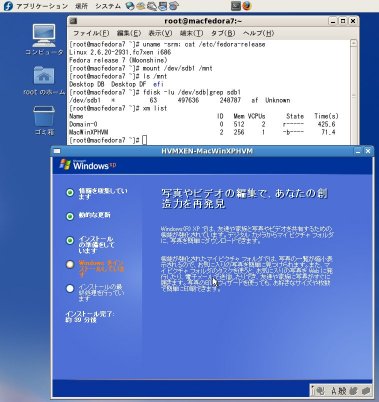Launch Firefox from the top panel
Viewport: 379px width, 402px height.
coord(247,6)
